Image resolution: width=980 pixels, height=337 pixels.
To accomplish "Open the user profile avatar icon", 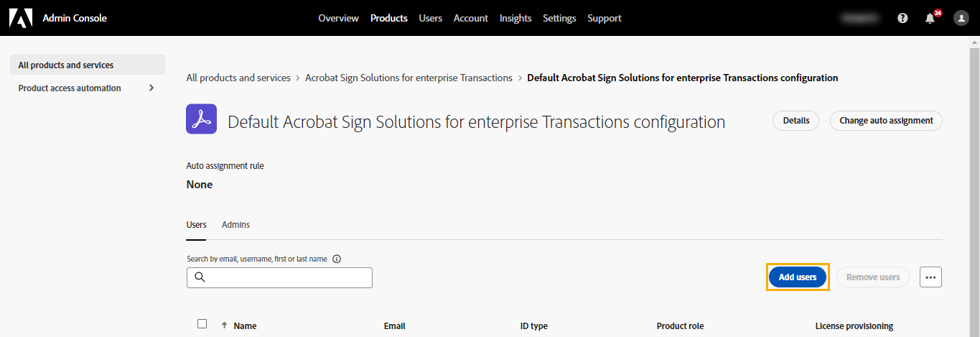I will (961, 18).
